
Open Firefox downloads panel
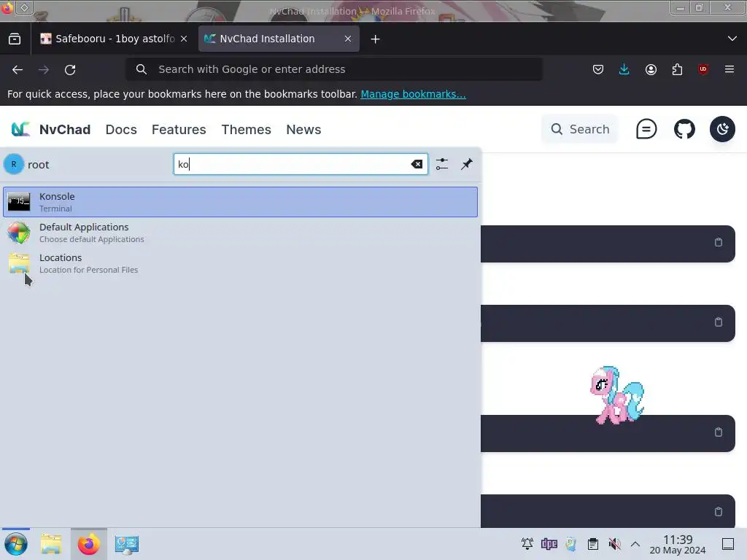coord(624,69)
